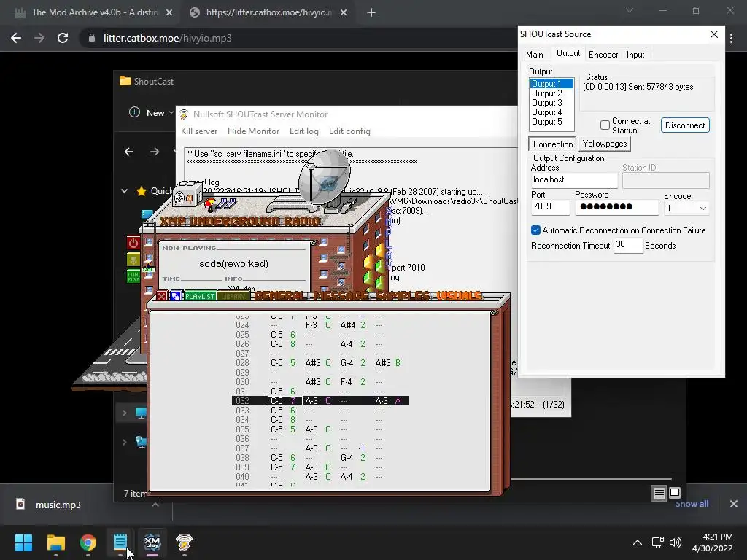Open the Encoder tab in SHOUTcast Source
The height and width of the screenshot is (560, 747).
[x=603, y=55]
